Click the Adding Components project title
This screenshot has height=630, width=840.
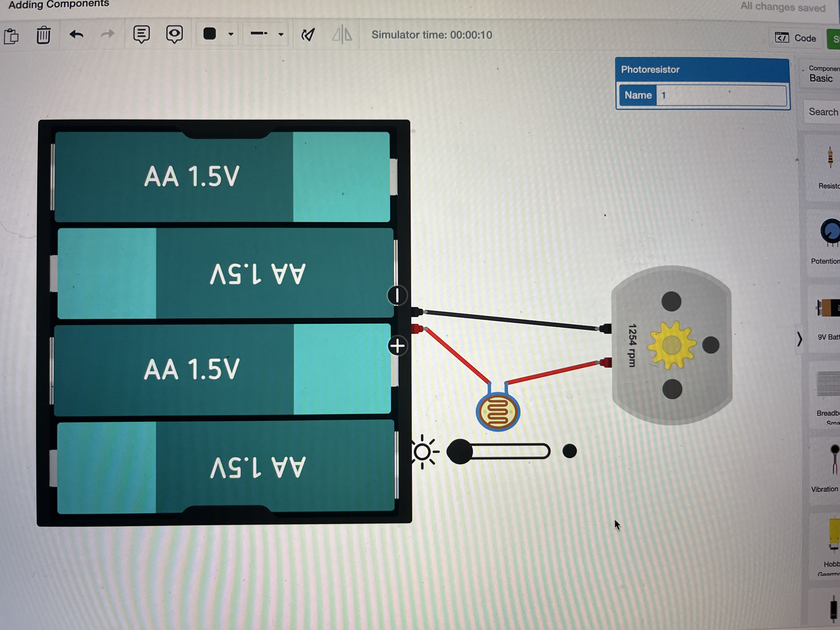(x=59, y=4)
